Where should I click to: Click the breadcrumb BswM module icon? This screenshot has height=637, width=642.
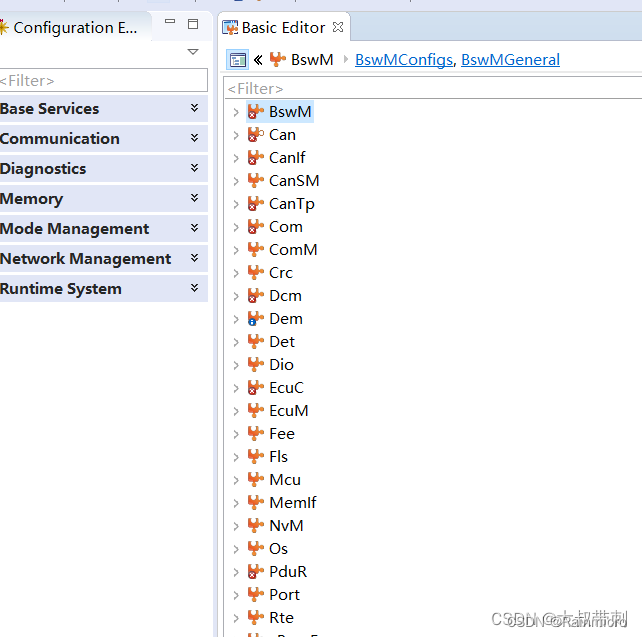pyautogui.click(x=278, y=60)
